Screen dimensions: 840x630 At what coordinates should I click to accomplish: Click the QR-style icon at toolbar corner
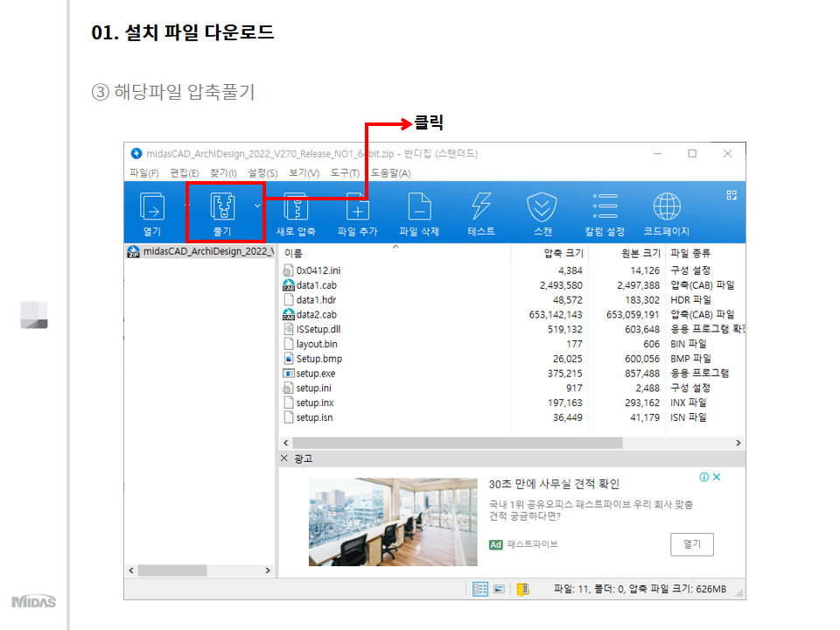[731, 195]
